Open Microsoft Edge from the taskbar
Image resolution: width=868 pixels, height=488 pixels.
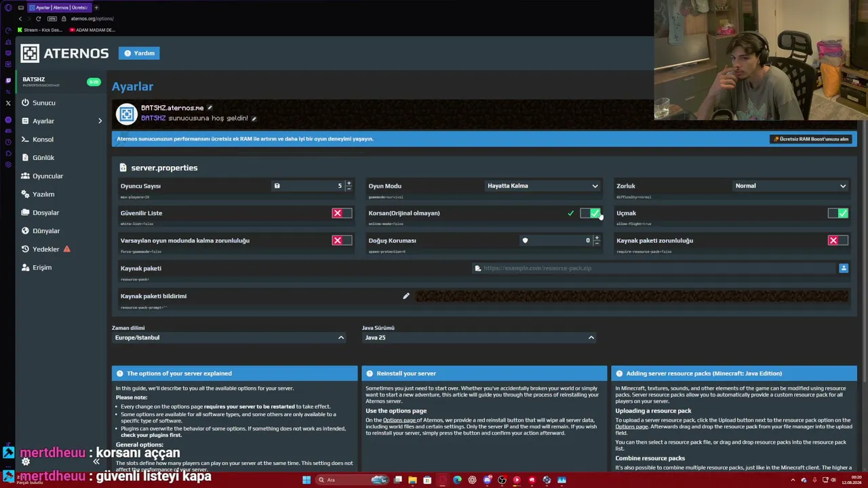(x=457, y=481)
